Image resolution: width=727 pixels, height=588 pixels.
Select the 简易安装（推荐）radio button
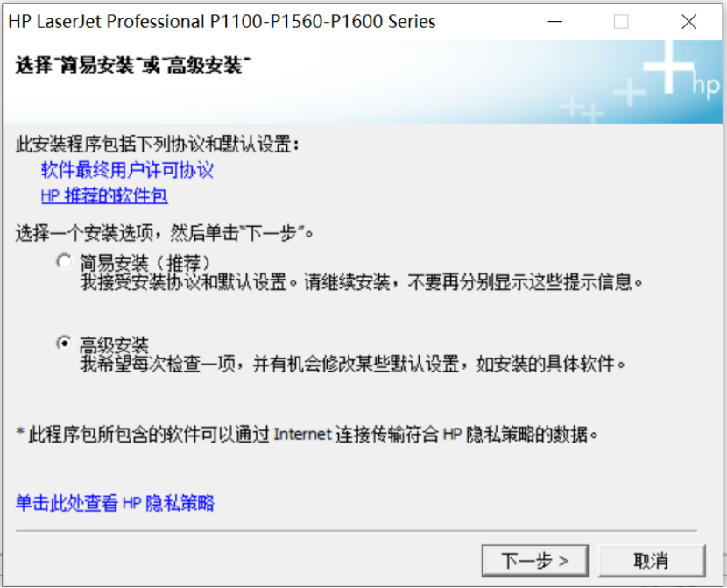(x=64, y=261)
